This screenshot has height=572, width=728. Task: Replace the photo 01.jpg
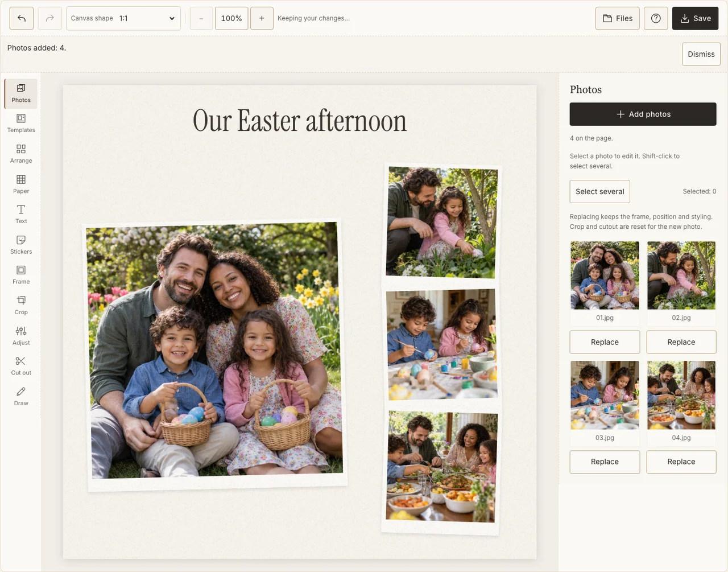(605, 342)
